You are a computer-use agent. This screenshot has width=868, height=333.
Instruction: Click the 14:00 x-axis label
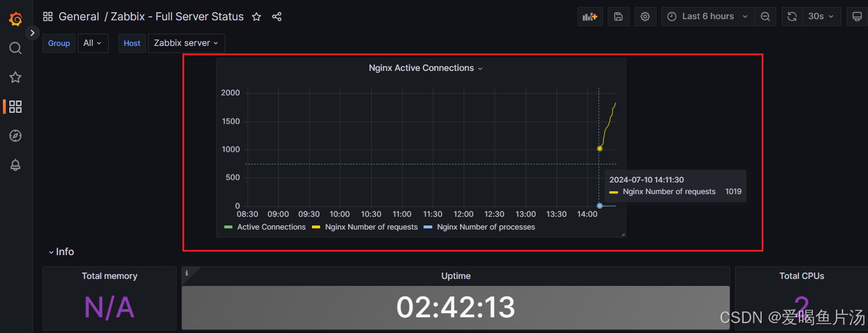(587, 214)
